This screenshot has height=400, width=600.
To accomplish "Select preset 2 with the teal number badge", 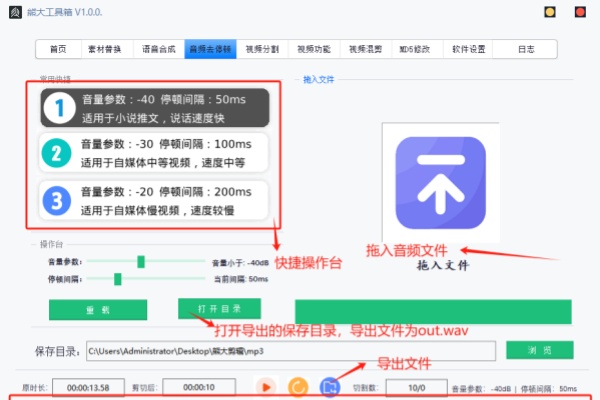I will click(155, 153).
